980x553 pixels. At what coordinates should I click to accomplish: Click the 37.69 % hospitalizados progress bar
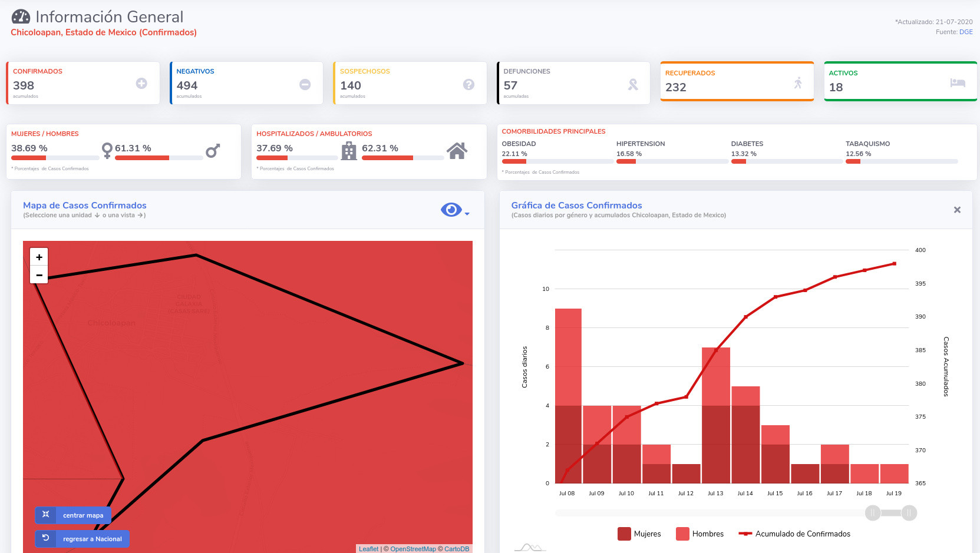[298, 158]
